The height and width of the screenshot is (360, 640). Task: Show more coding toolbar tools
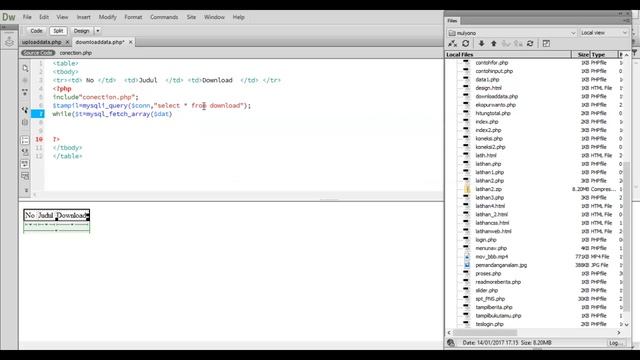pyautogui.click(x=26, y=190)
